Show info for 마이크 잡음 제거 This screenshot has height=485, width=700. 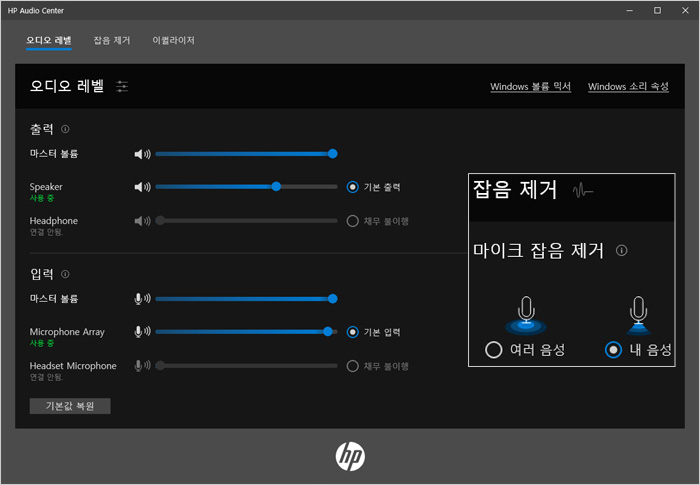[621, 251]
